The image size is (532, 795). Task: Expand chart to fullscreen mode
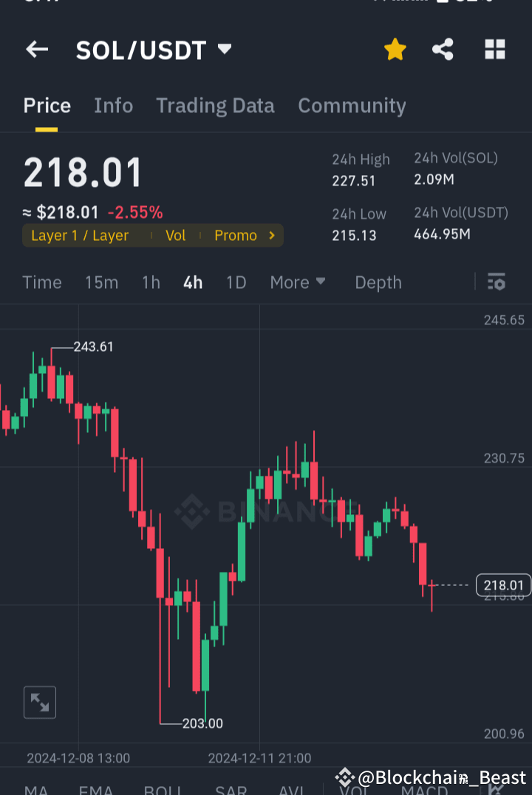point(39,702)
